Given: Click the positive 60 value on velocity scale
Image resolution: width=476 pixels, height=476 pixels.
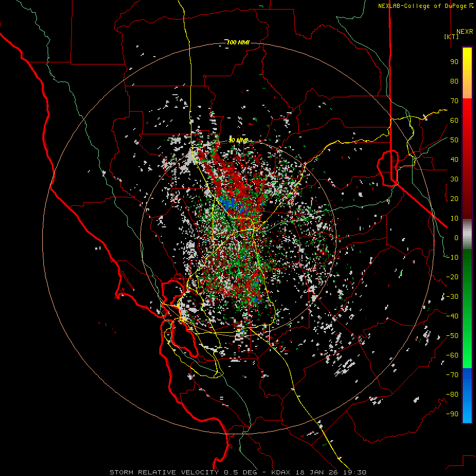Looking at the screenshot, I should (454, 121).
